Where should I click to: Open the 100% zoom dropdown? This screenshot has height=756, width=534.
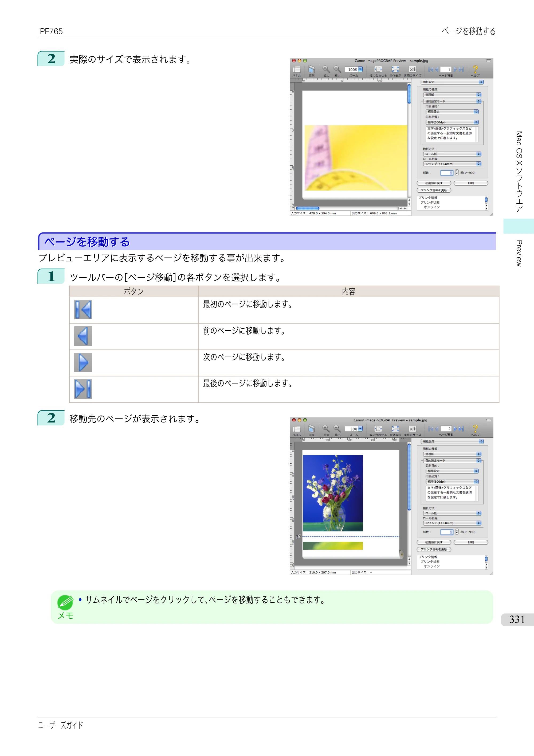click(360, 69)
